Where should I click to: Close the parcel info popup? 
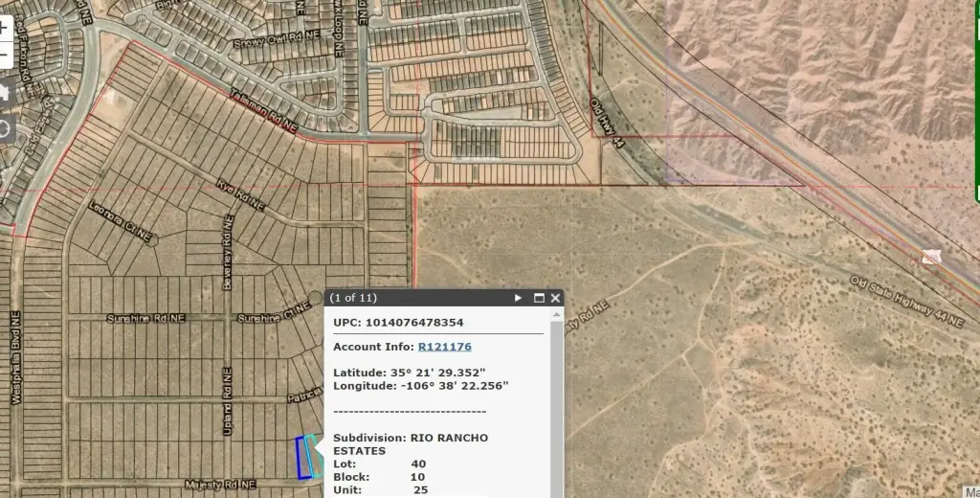(x=556, y=298)
